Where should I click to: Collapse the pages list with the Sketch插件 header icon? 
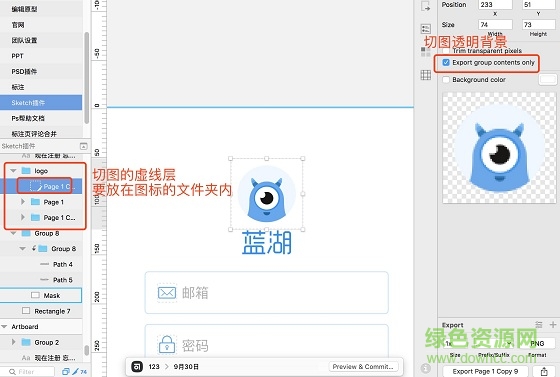[83, 146]
